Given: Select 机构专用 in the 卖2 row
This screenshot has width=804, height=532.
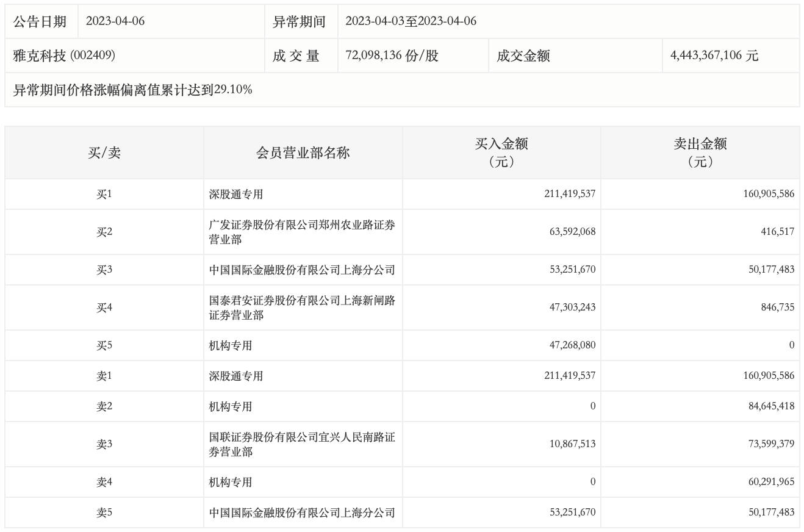Looking at the screenshot, I should point(231,406).
